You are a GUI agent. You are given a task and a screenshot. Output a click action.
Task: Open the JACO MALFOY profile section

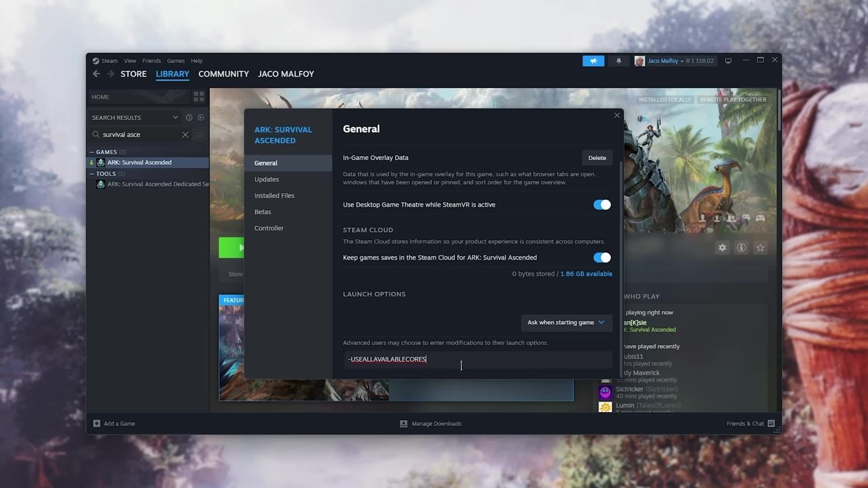click(286, 74)
